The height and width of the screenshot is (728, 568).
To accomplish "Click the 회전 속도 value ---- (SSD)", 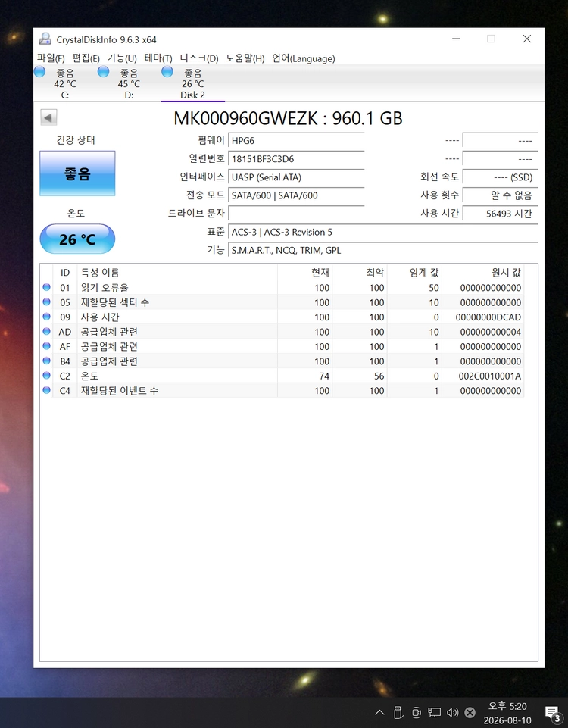I will pyautogui.click(x=501, y=177).
